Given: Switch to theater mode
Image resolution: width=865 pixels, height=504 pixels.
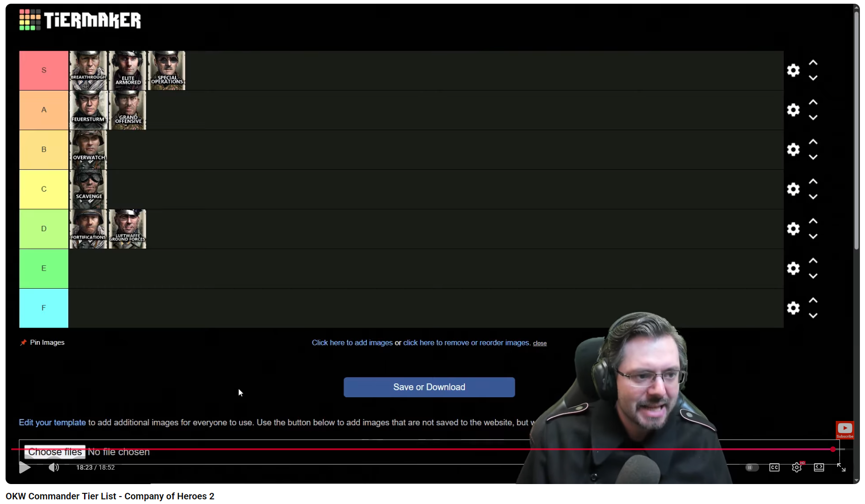Looking at the screenshot, I should [819, 467].
